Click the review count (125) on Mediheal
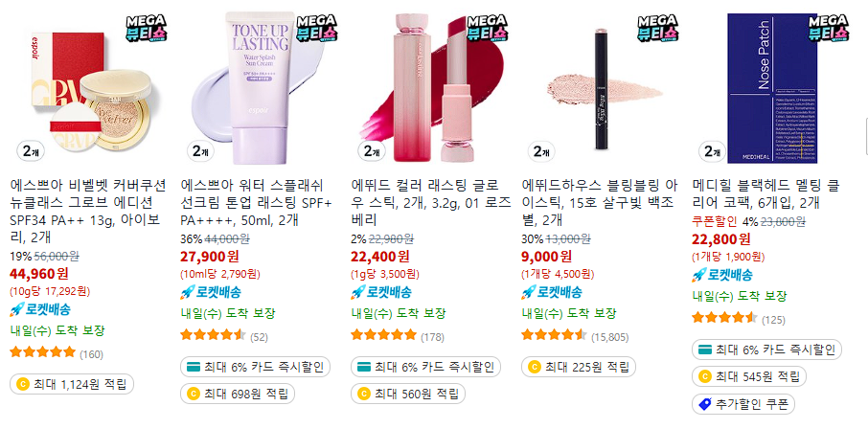This screenshot has height=429, width=868. pos(773,320)
